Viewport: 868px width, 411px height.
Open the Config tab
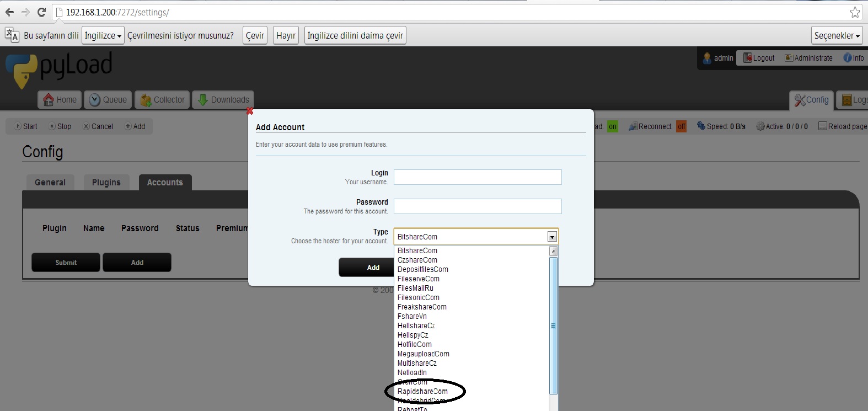click(811, 100)
